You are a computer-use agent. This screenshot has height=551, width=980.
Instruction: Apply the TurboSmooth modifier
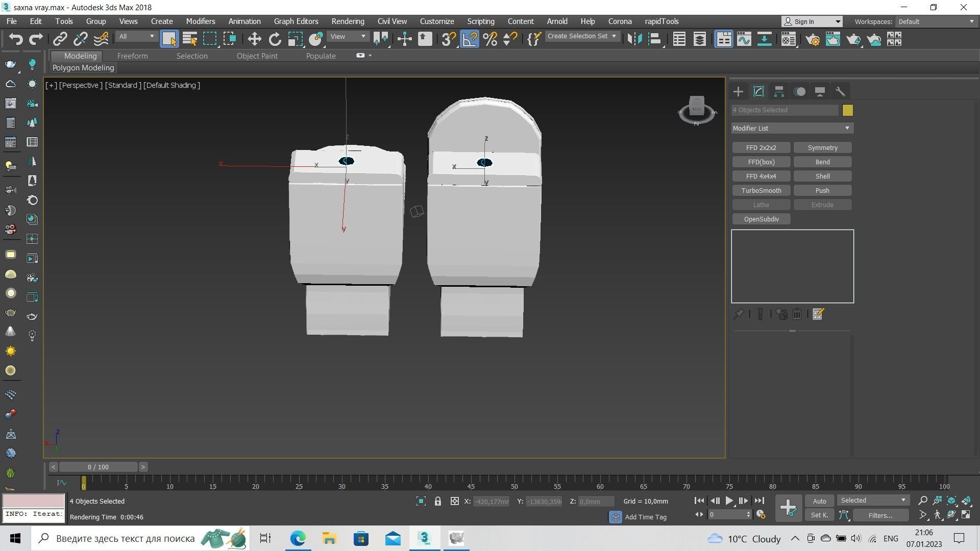point(761,190)
